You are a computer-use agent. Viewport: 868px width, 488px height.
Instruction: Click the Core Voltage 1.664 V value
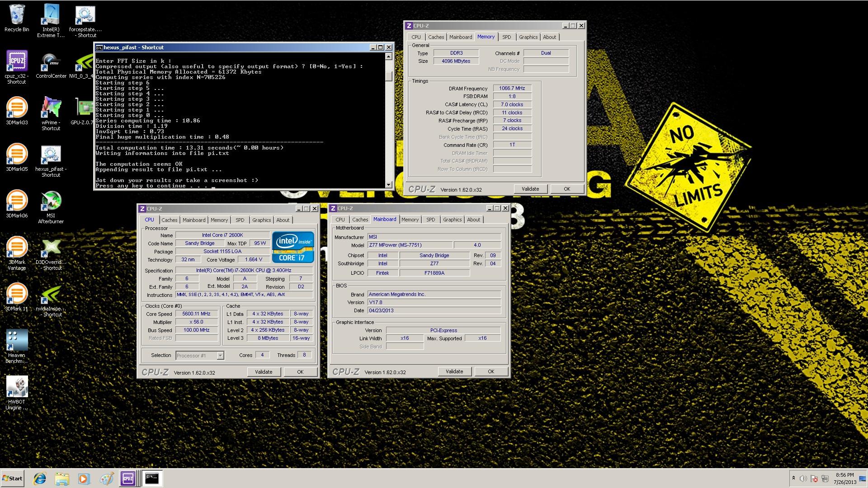click(254, 260)
